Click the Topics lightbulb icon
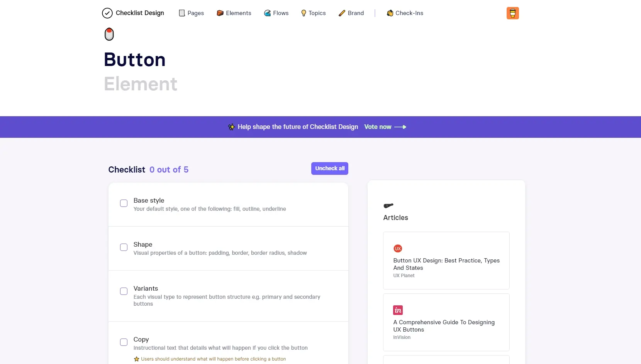641x364 pixels. 304,13
